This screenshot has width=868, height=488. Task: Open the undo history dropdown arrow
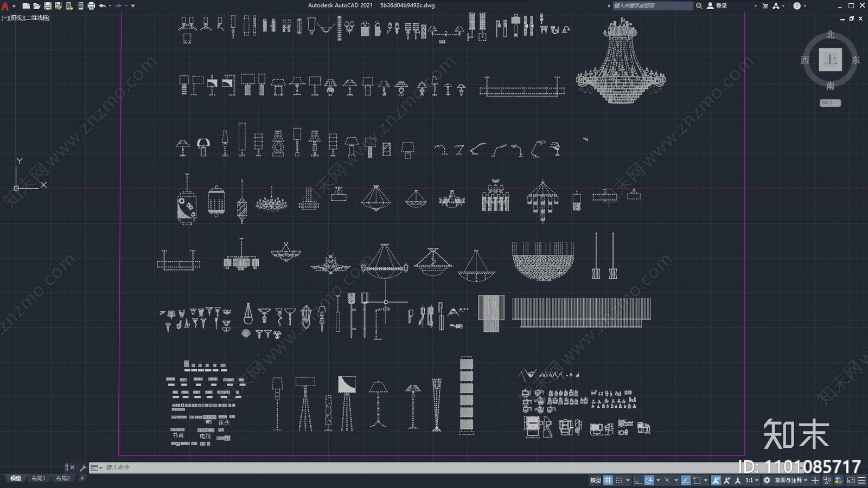(110, 6)
